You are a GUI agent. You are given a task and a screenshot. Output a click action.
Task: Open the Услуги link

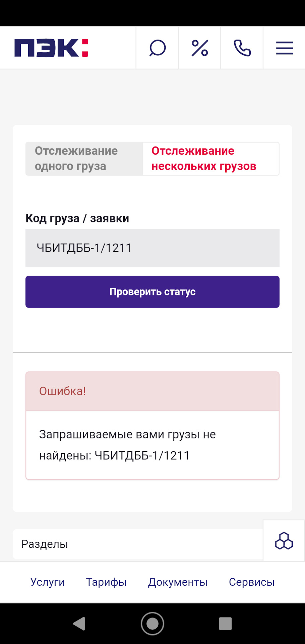tap(48, 582)
